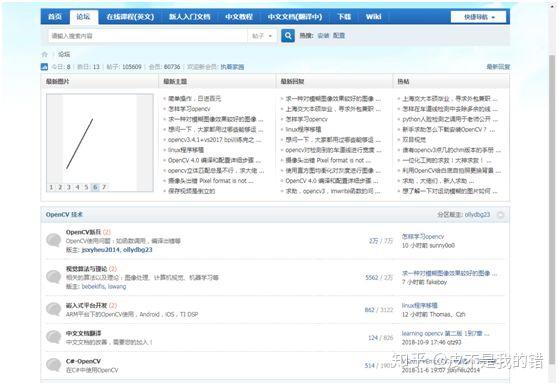This screenshot has height=385, width=558.
Task: Click the blue magnifier search button
Action: 288,36
